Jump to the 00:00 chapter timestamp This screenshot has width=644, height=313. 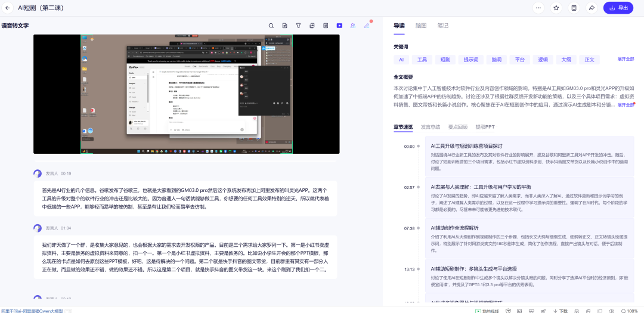tap(409, 146)
